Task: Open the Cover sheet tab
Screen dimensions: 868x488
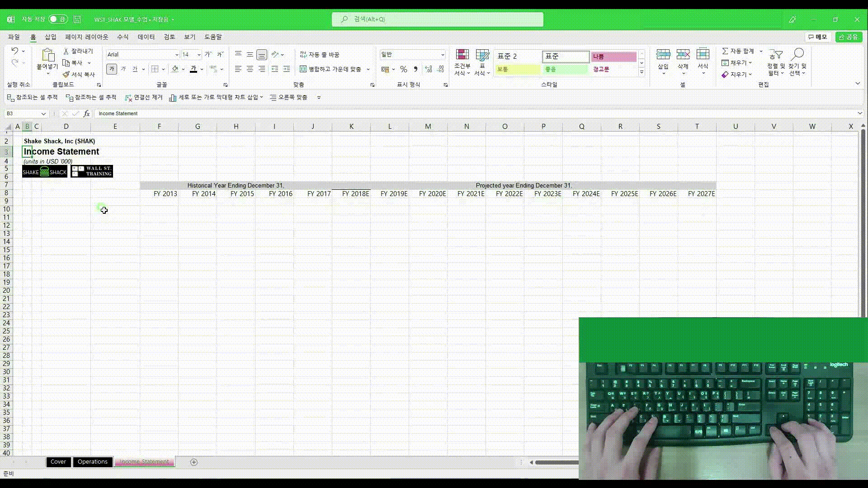Action: pos(58,462)
